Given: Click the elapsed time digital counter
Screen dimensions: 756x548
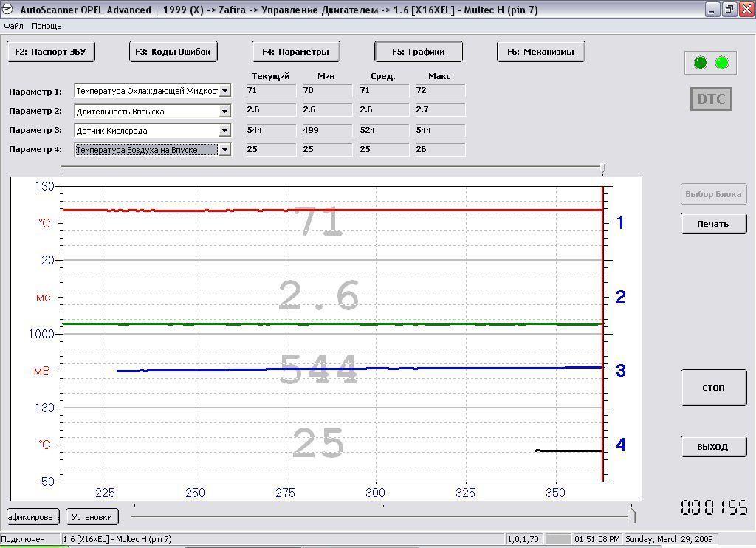Looking at the screenshot, I should [x=713, y=508].
